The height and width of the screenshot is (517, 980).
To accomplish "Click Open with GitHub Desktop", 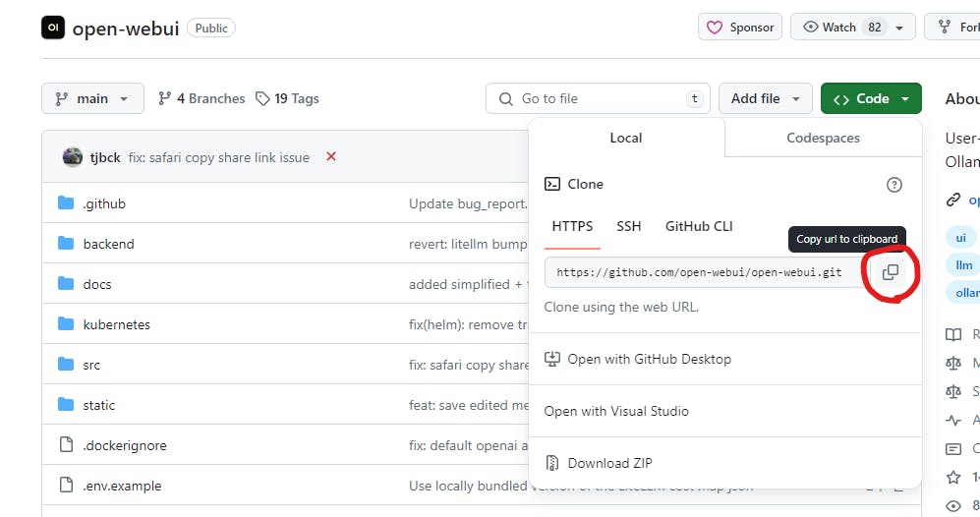I will pos(650,359).
